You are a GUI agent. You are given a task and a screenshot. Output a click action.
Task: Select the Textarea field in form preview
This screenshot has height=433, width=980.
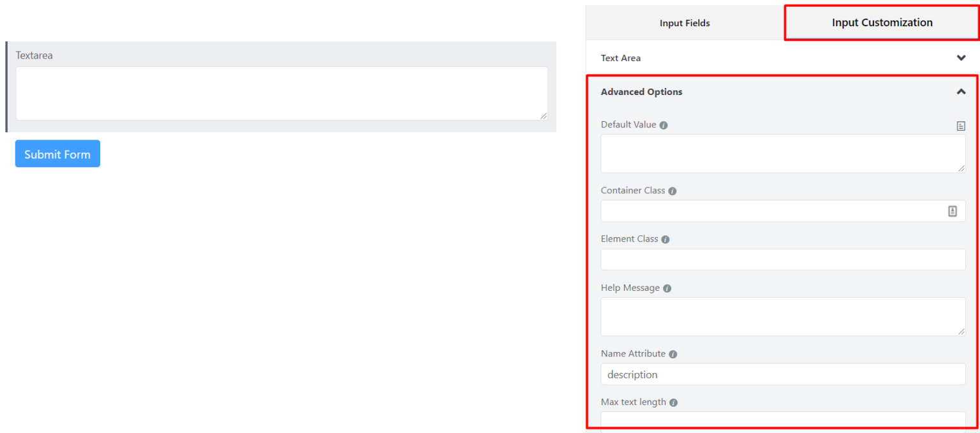point(281,93)
